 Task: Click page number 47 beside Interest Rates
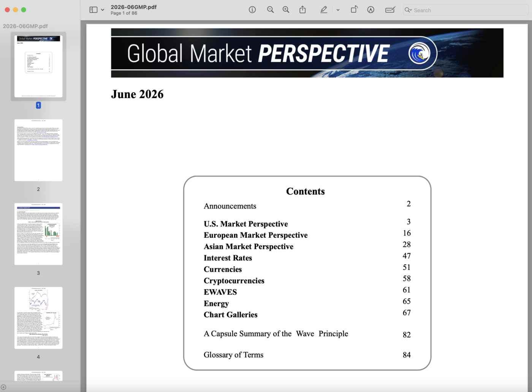(407, 256)
